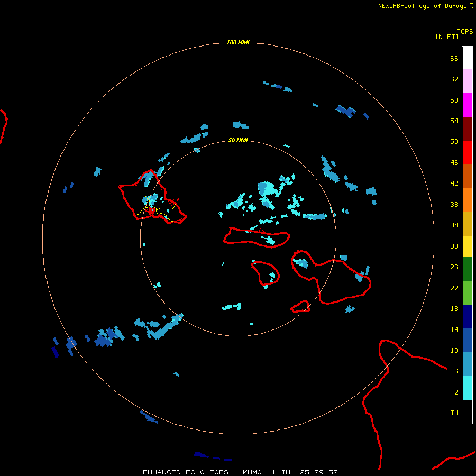This screenshot has width=476, height=476.
Task: Click the legend value 2
Action: [456, 392]
